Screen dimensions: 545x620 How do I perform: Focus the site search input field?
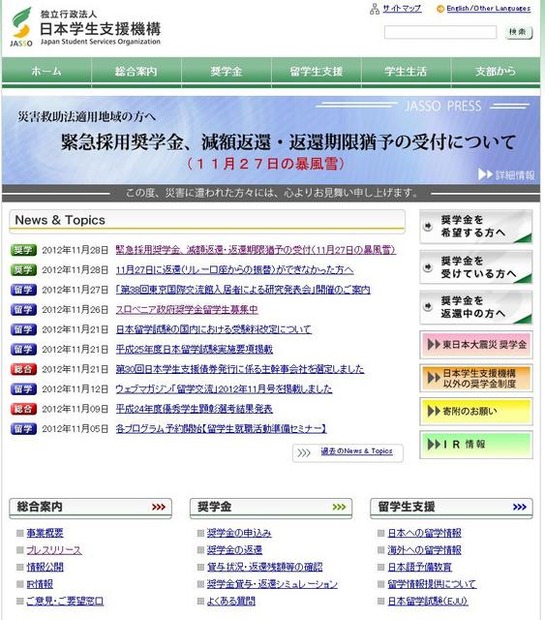pyautogui.click(x=440, y=32)
